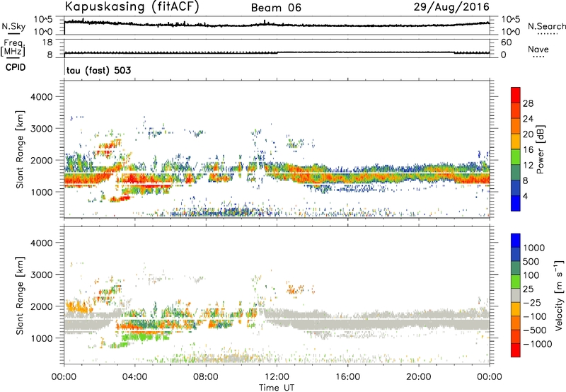Click the '1000' value on the velocity scale
The height and width of the screenshot is (392, 566).
coord(534,248)
